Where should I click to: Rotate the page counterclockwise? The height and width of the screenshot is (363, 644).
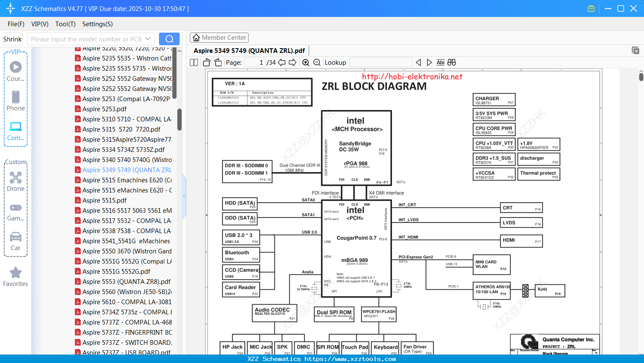coord(207,63)
